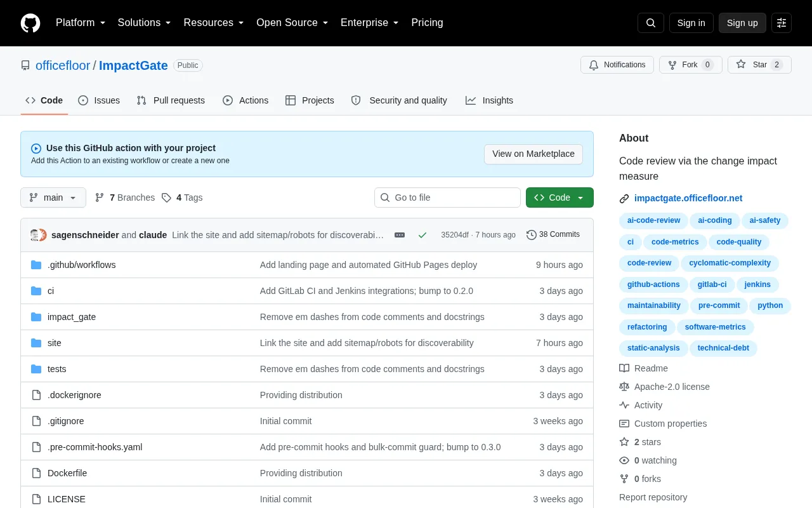Click the Star button

coord(759,65)
